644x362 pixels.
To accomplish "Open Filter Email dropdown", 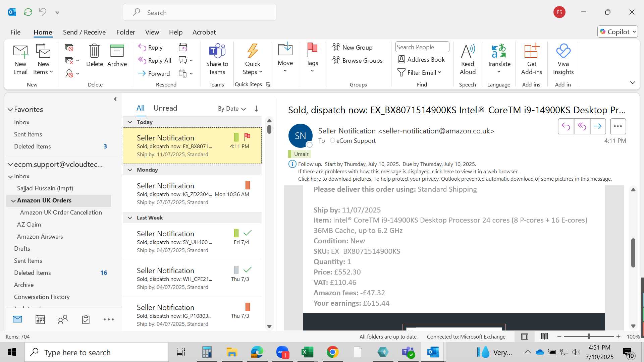I will (x=420, y=73).
